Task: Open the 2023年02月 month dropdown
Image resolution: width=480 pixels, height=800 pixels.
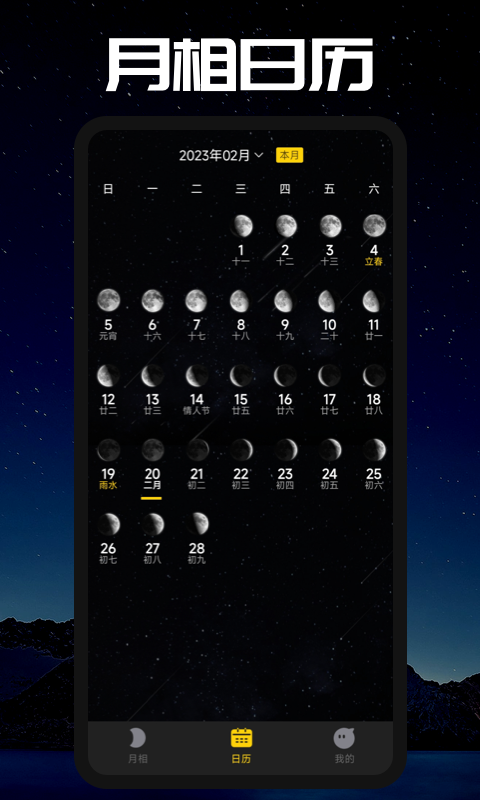Action: 220,156
